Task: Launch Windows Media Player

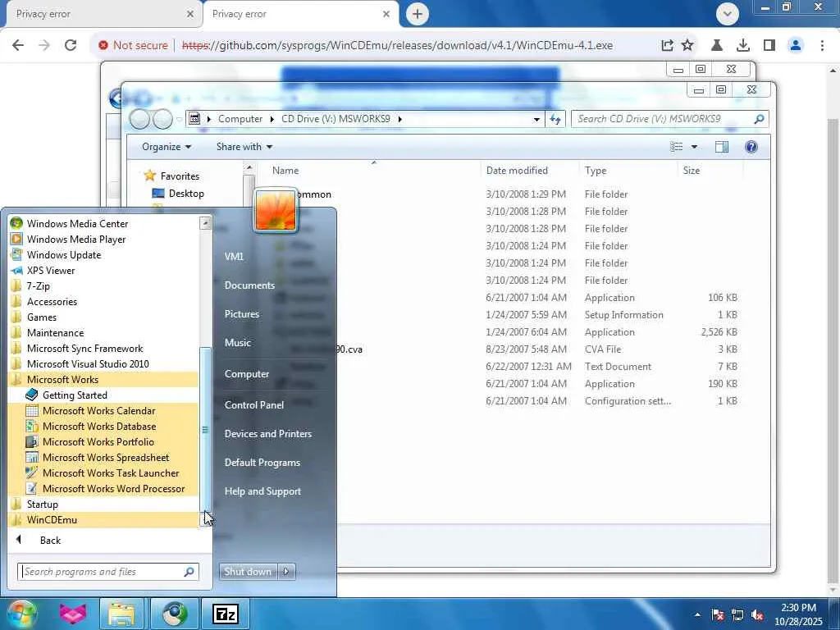Action: pyautogui.click(x=76, y=239)
